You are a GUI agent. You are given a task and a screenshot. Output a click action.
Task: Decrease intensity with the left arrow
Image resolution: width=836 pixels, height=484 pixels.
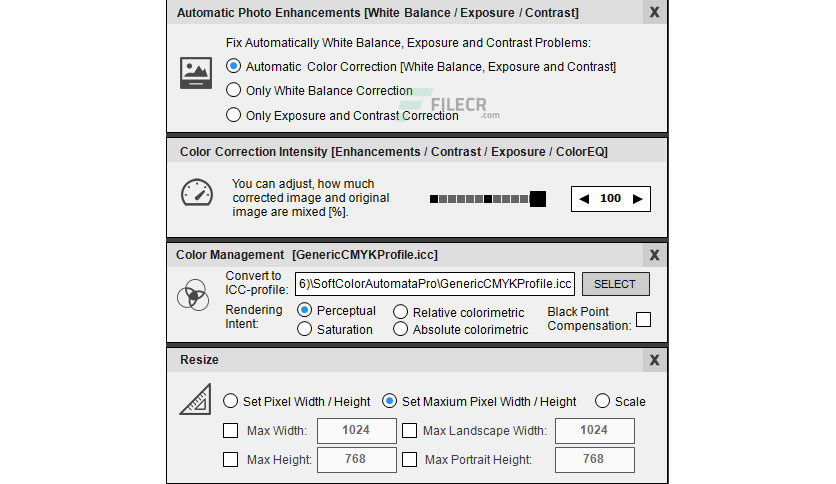click(x=584, y=199)
